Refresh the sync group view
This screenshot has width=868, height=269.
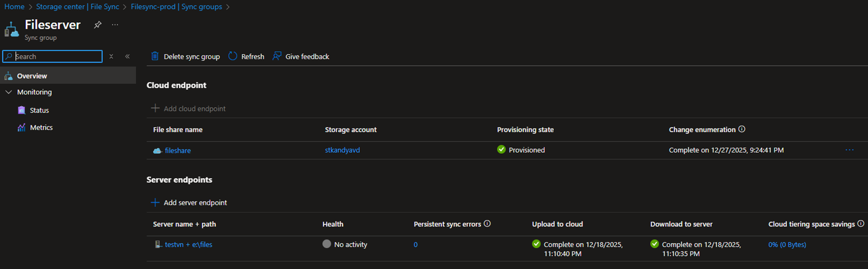246,57
